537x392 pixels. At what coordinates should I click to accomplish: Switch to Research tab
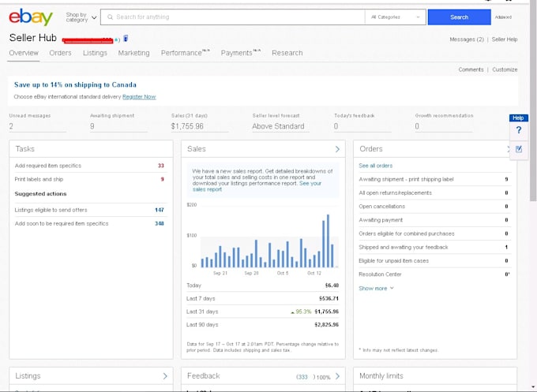pyautogui.click(x=287, y=53)
